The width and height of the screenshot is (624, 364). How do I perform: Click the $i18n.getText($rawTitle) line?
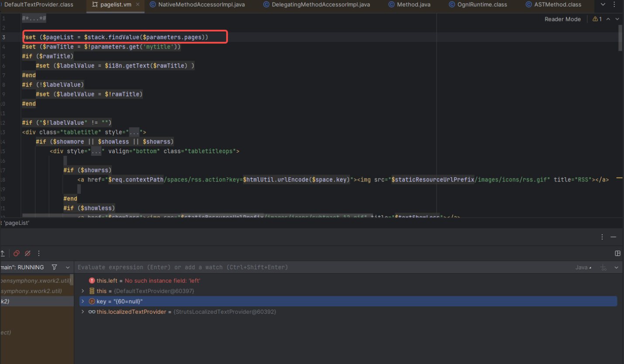click(115, 66)
